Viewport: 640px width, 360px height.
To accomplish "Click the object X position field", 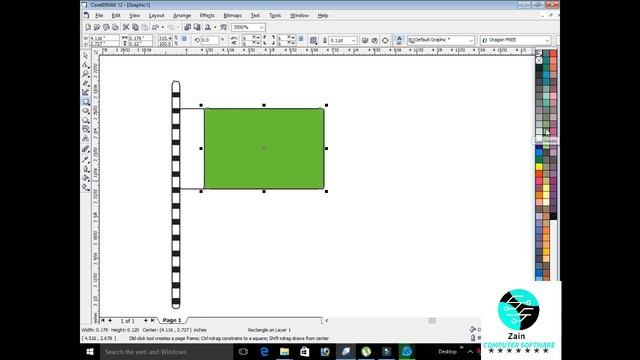I will point(104,38).
